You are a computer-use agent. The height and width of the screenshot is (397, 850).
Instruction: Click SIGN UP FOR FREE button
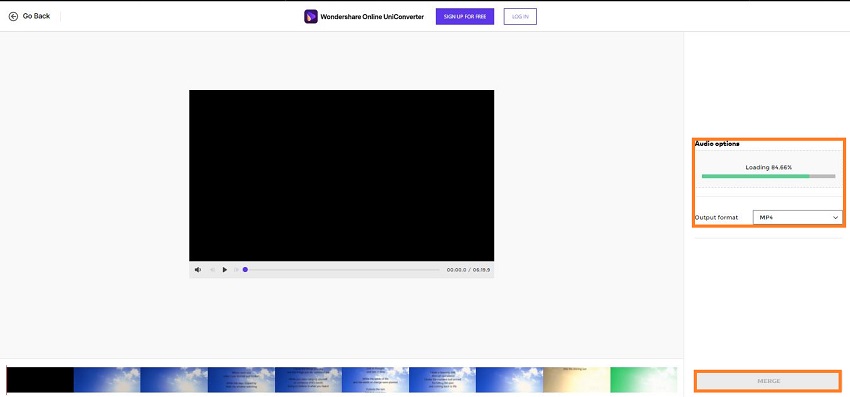coord(465,16)
